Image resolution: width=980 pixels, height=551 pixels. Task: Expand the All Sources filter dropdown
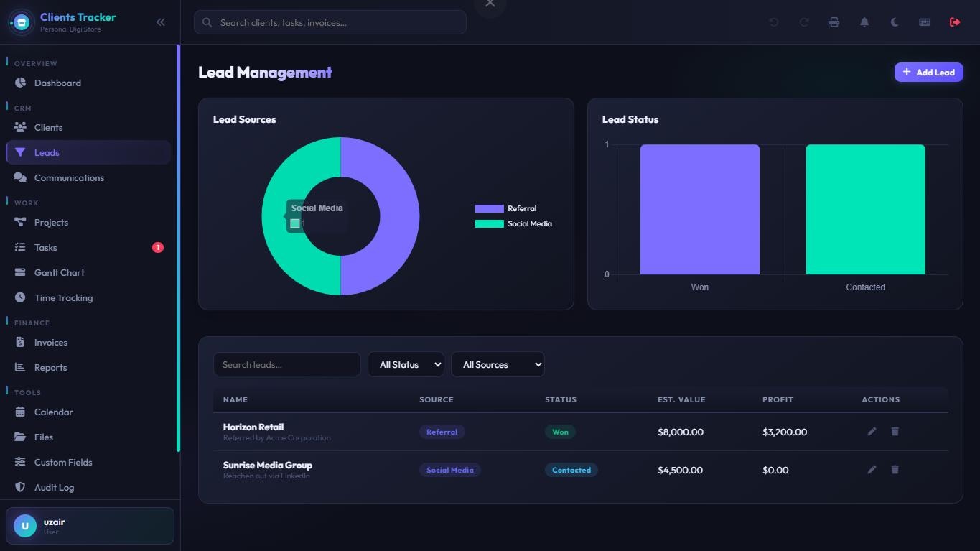click(498, 364)
